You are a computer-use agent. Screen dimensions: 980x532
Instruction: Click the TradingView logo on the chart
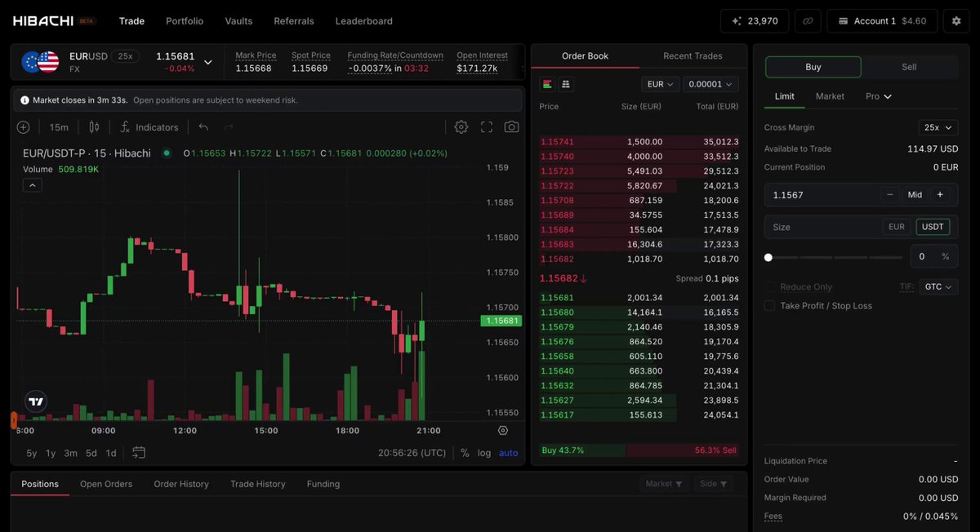click(x=36, y=401)
